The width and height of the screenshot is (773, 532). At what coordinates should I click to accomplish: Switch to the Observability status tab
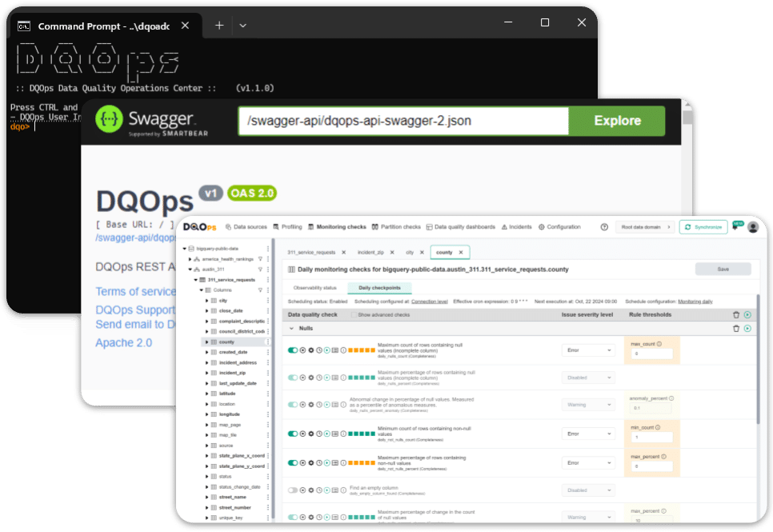tap(314, 288)
